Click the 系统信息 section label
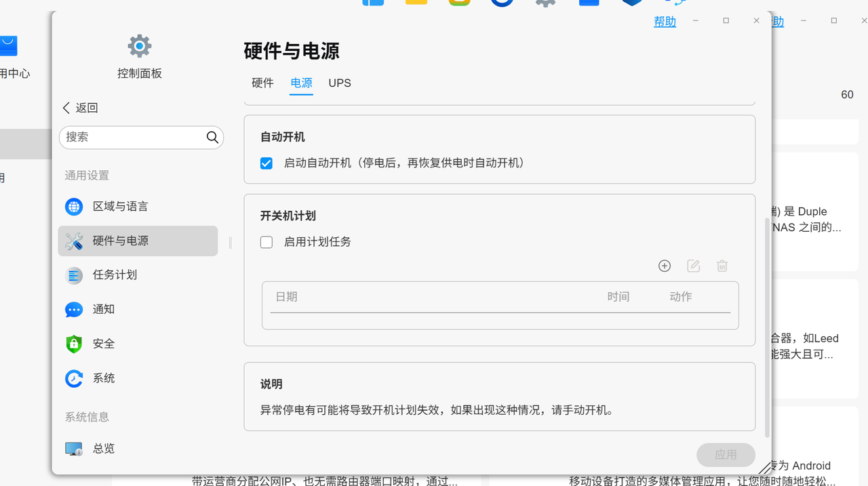The image size is (868, 486). coord(87,417)
